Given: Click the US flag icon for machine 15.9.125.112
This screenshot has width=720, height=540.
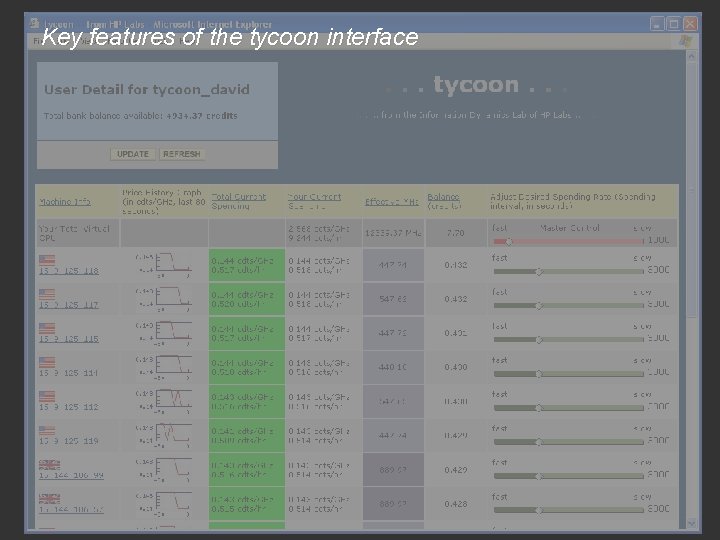Looking at the screenshot, I should coord(47,396).
